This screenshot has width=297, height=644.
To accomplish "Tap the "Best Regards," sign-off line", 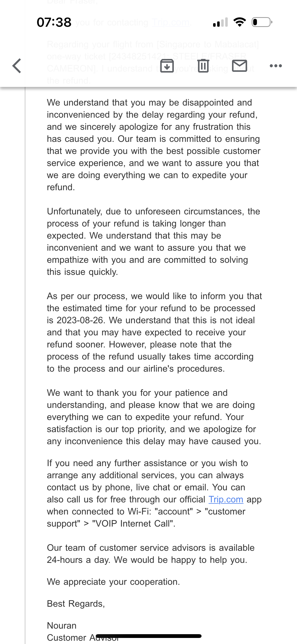I will click(x=76, y=604).
